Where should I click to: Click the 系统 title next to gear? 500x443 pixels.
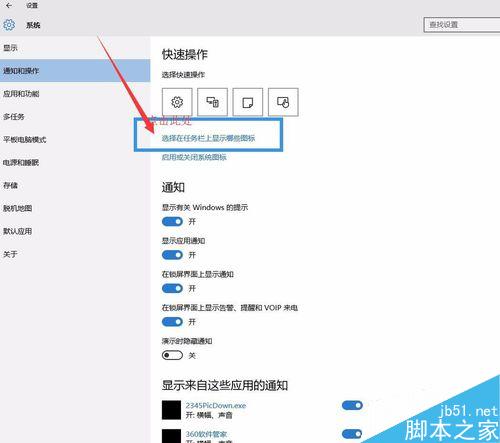click(x=33, y=25)
